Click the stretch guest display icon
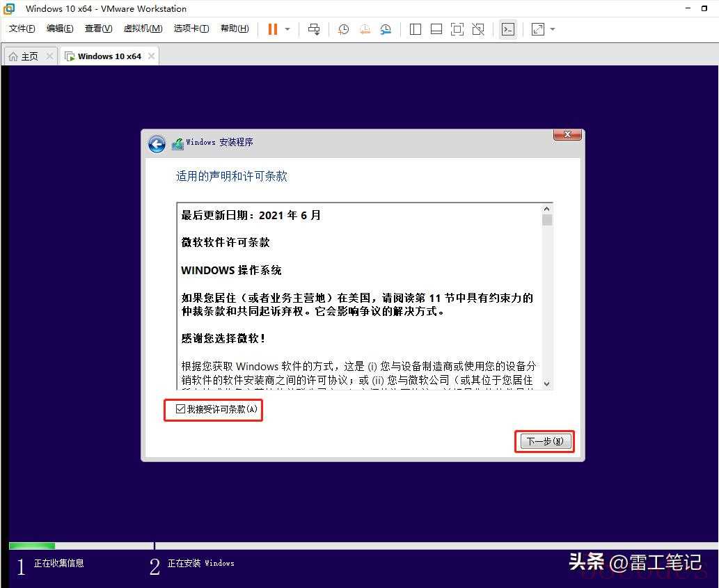Screen dimensions: 719x588 click(x=538, y=29)
